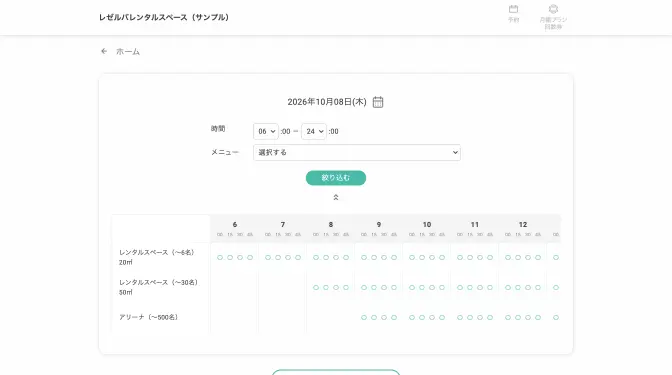Select 12:45 slot for アリーナ(〜500名)

[x=538, y=318]
